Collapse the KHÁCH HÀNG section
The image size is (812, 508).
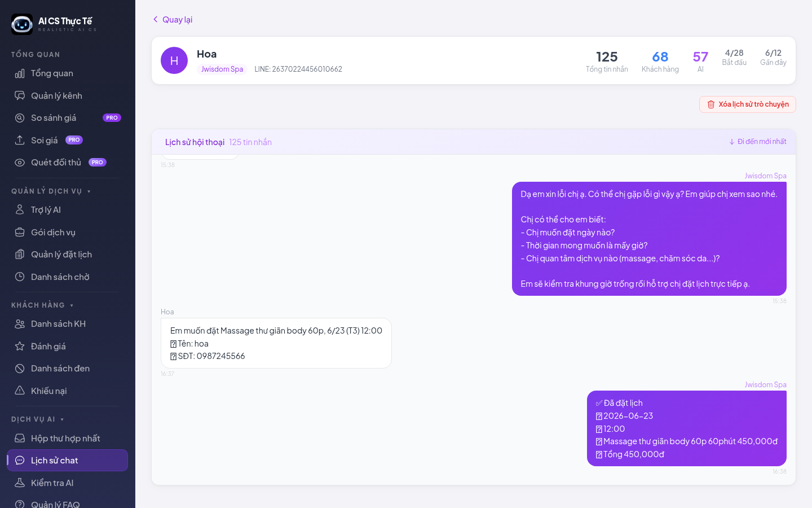tap(42, 305)
